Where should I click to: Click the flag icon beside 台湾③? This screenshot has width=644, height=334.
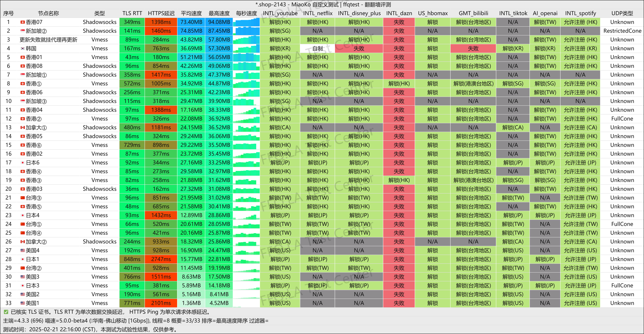point(23,198)
